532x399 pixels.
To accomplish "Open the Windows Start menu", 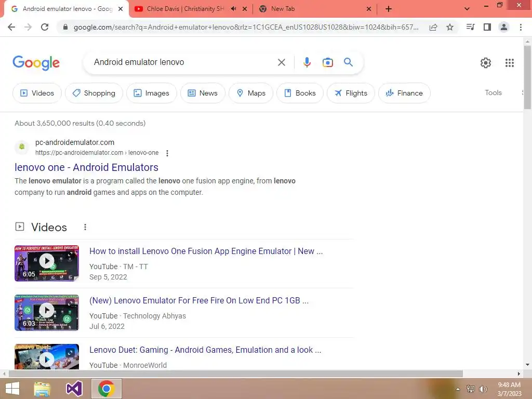I will point(12,389).
